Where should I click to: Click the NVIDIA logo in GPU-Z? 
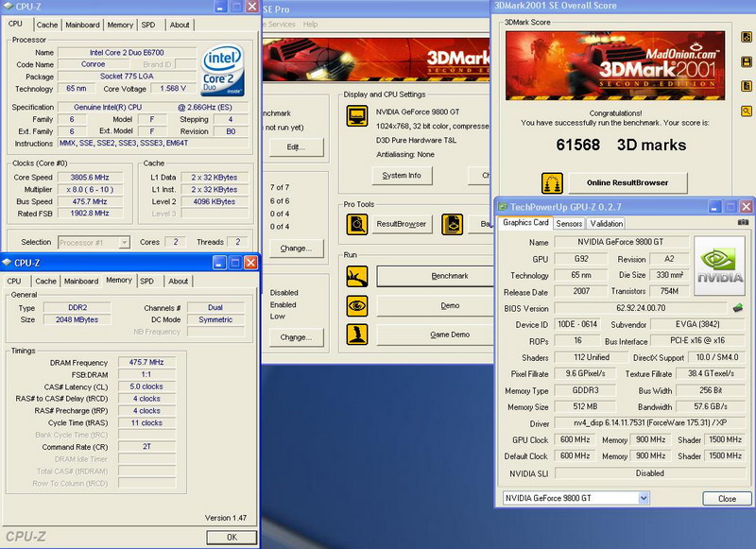tap(719, 266)
